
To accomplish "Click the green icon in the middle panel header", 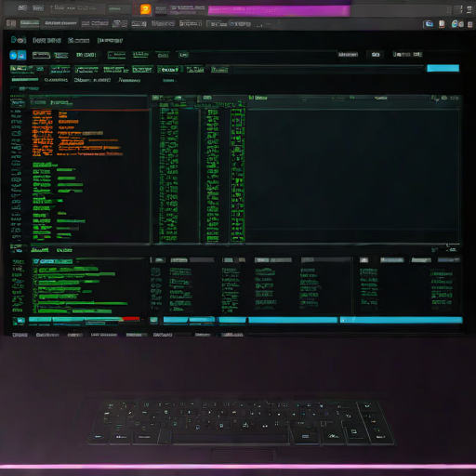I will click(x=155, y=98).
